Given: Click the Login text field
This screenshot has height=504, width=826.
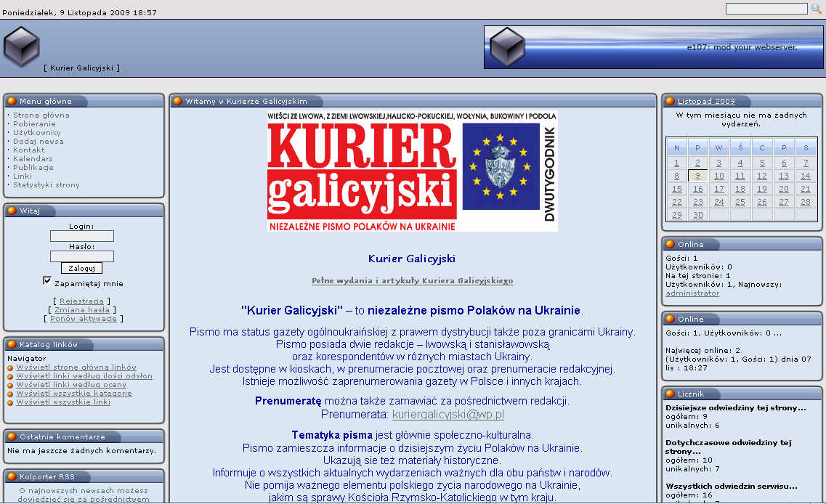Looking at the screenshot, I should (x=82, y=236).
